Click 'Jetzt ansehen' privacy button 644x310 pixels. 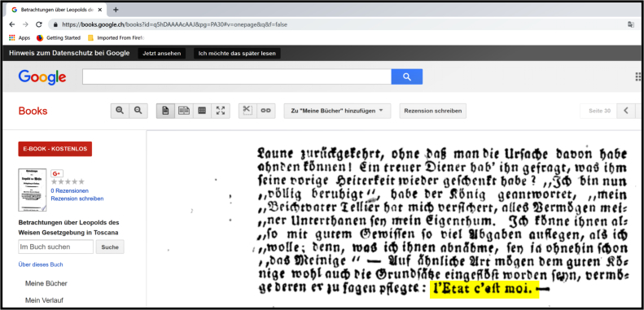pos(162,54)
